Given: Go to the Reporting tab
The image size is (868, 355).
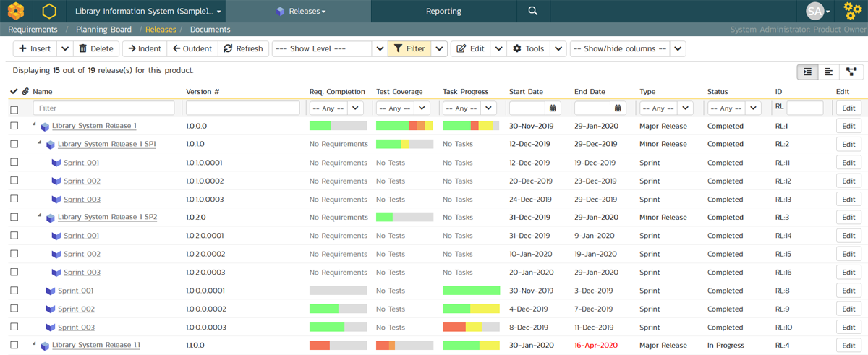Looking at the screenshot, I should point(443,11).
